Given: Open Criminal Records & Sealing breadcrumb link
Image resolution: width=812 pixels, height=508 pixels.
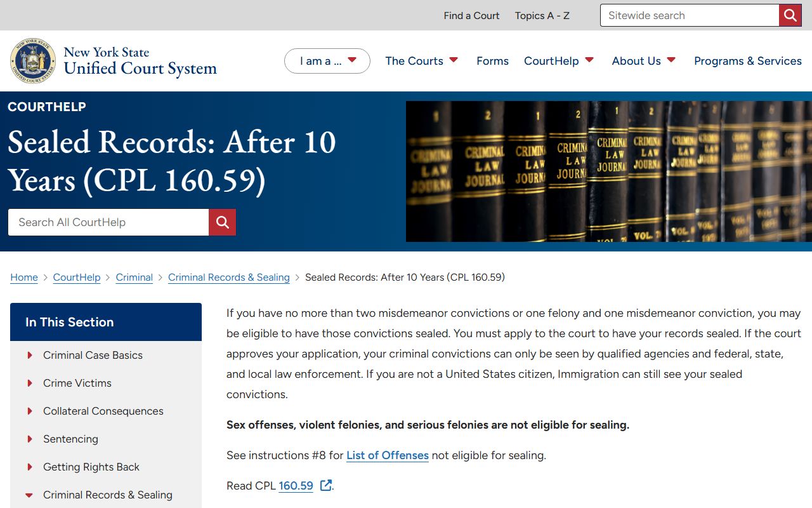Looking at the screenshot, I should tap(229, 277).
